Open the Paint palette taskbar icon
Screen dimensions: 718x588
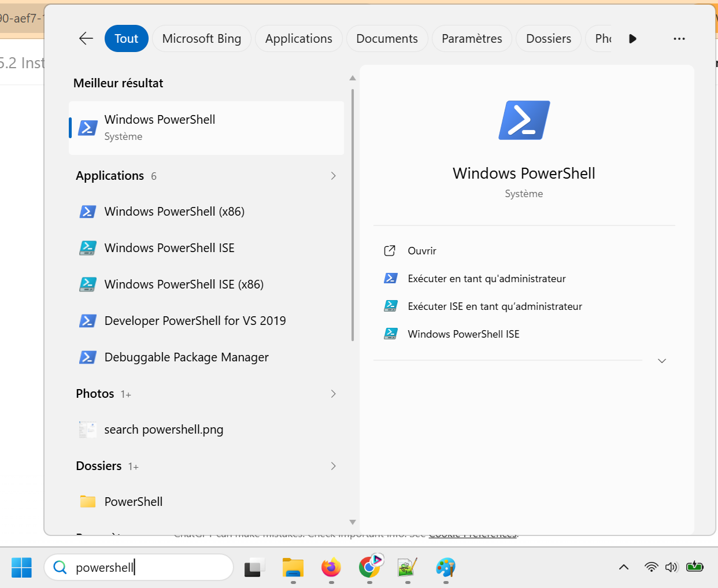446,568
